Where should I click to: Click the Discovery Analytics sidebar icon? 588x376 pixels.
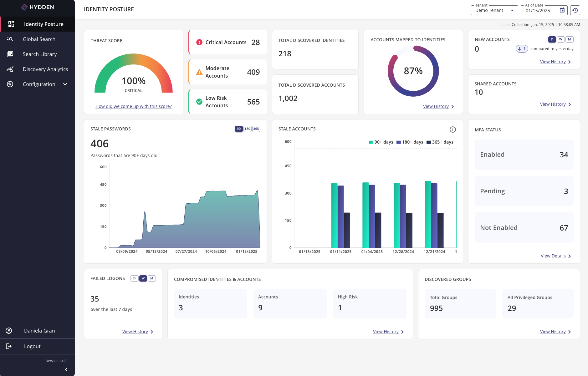[x=10, y=69]
